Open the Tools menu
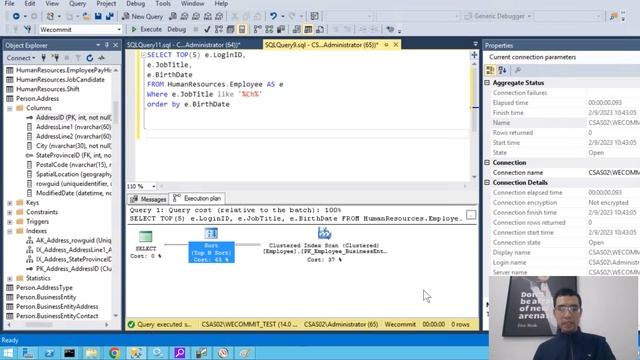This screenshot has width=640, height=360. pos(163,4)
